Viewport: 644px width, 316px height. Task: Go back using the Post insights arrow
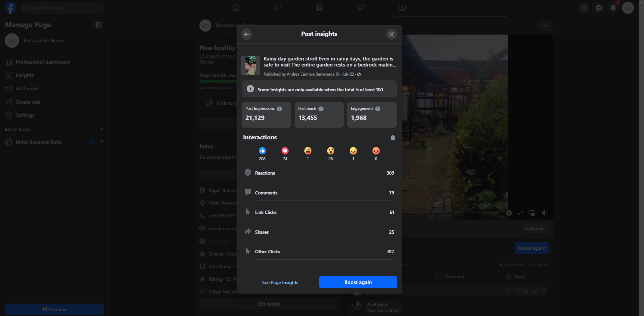click(x=247, y=34)
